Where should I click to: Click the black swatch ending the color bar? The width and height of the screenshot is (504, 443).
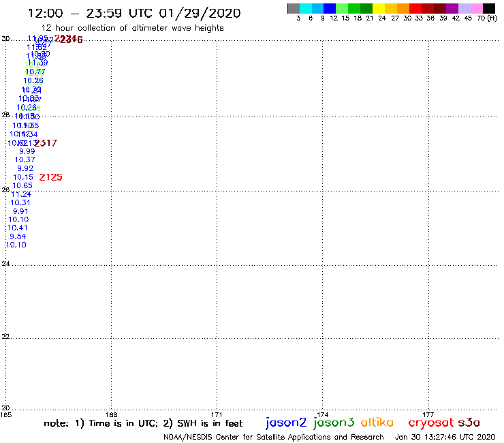[489, 8]
